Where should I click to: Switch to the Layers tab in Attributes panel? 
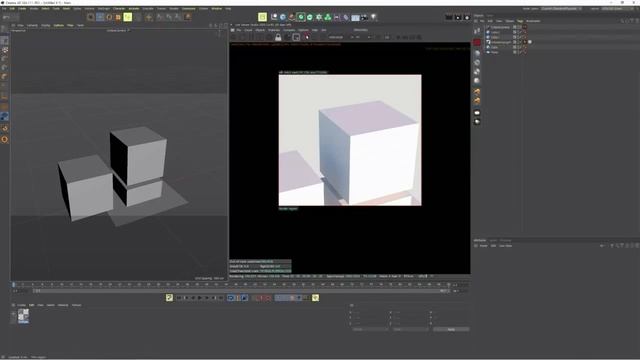click(493, 240)
